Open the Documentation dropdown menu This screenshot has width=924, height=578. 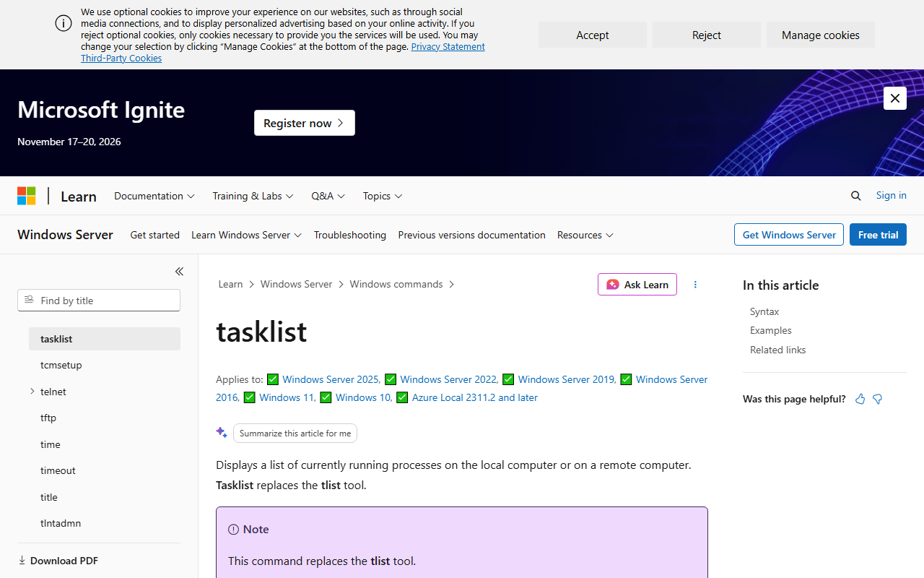154,196
